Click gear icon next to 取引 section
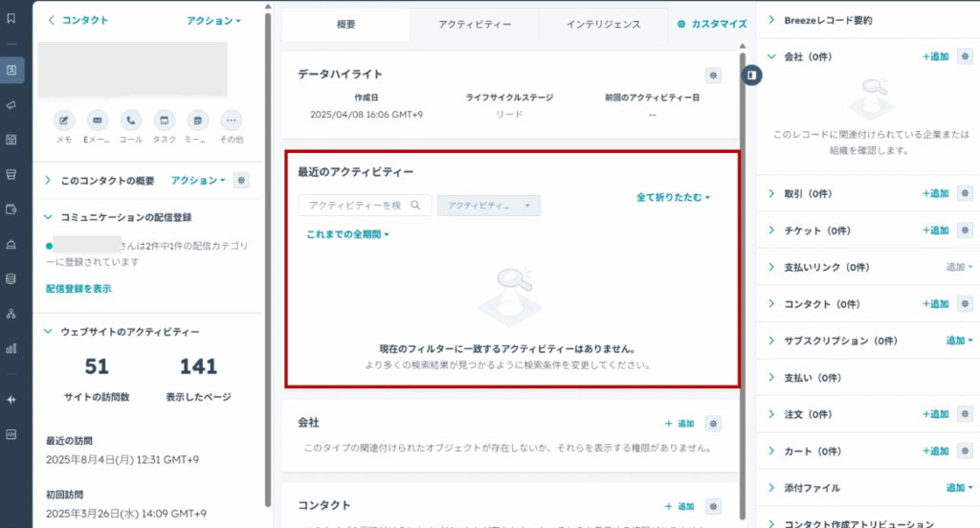 tap(966, 193)
